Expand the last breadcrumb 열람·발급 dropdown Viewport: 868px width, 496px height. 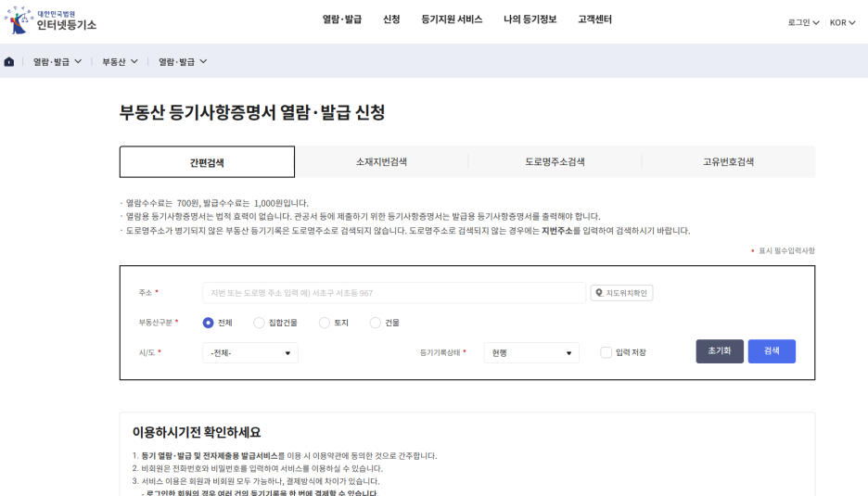(183, 61)
